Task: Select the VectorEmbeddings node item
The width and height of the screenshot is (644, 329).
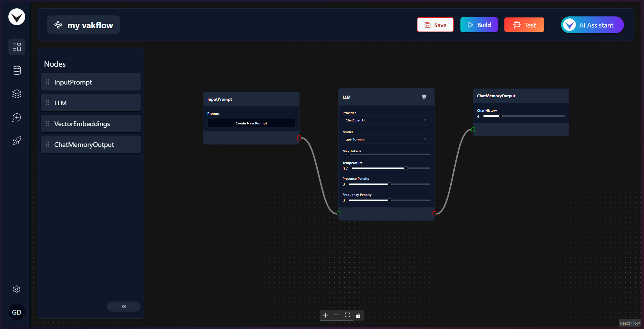Action: [x=91, y=124]
